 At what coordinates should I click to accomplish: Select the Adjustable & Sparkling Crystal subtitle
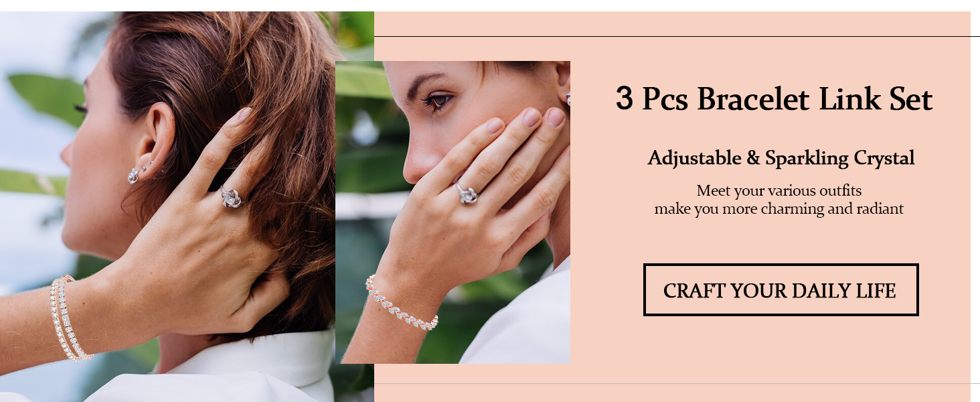(781, 158)
